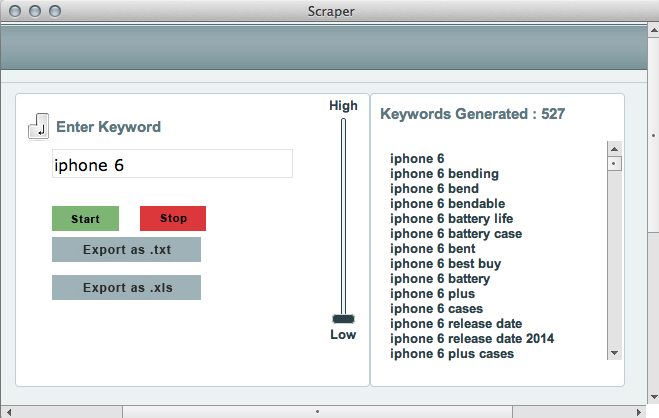Select 'iphone 6 bendable' keyword
The height and width of the screenshot is (418, 659).
click(447, 204)
